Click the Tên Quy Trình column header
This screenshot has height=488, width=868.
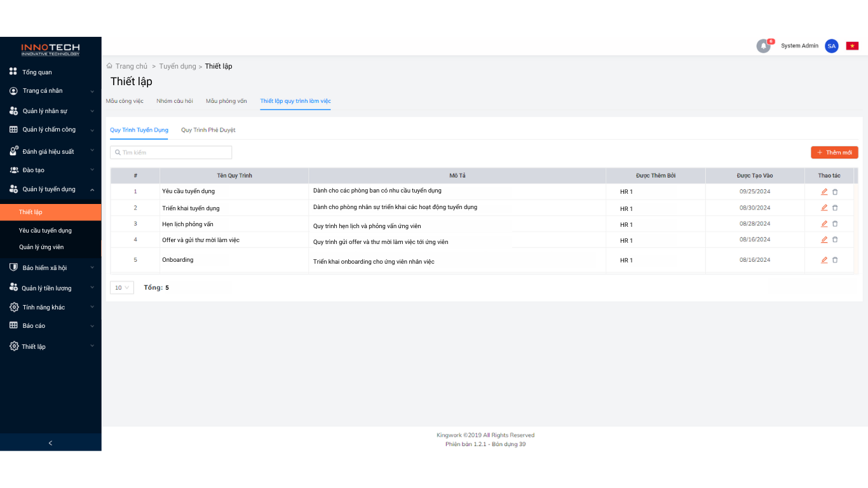pos(234,175)
